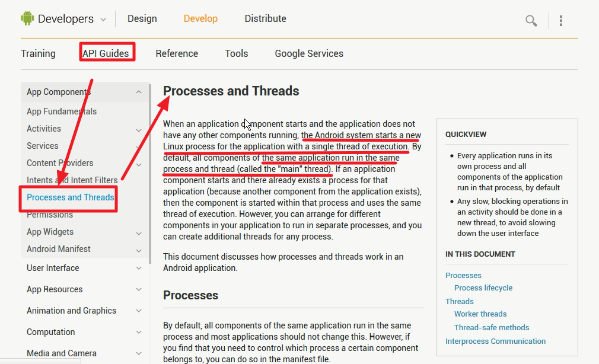Open Content Providers in the sidebar
Screen dimensions: 599x364
(60, 163)
